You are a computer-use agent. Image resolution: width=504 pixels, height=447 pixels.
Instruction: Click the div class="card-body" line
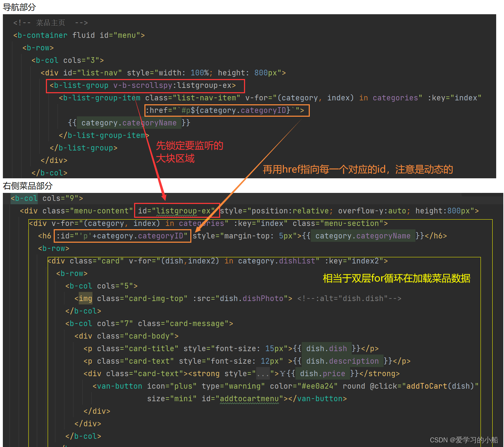point(126,336)
